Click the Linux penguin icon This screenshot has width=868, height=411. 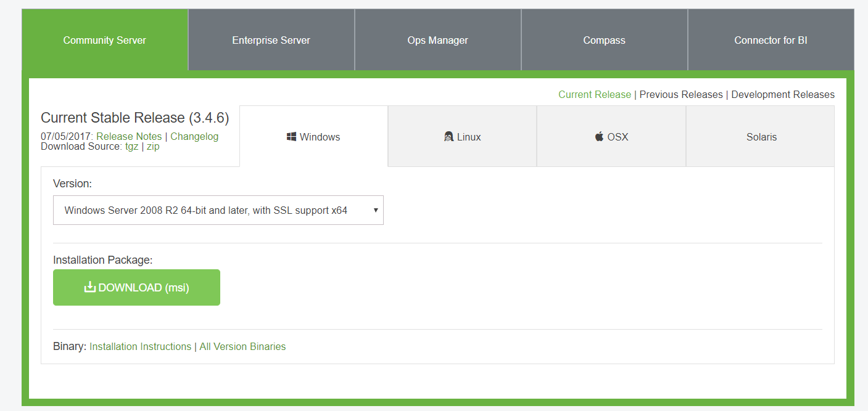pyautogui.click(x=449, y=137)
